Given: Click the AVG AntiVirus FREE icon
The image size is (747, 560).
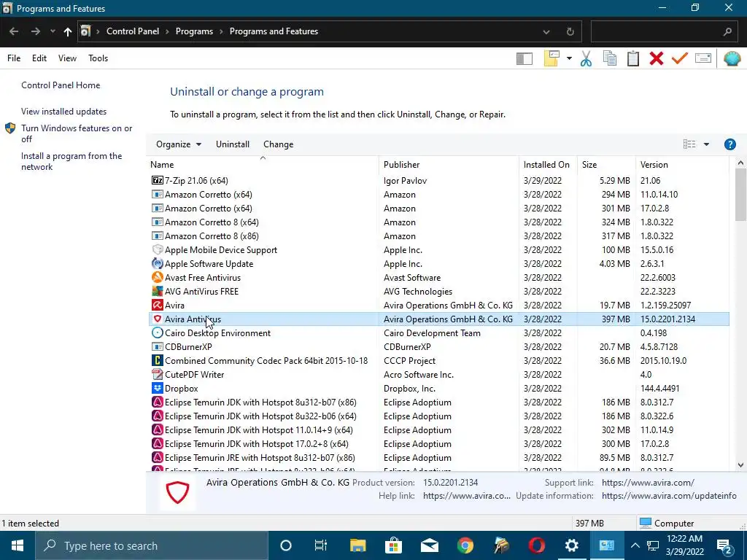Looking at the screenshot, I should tap(158, 291).
